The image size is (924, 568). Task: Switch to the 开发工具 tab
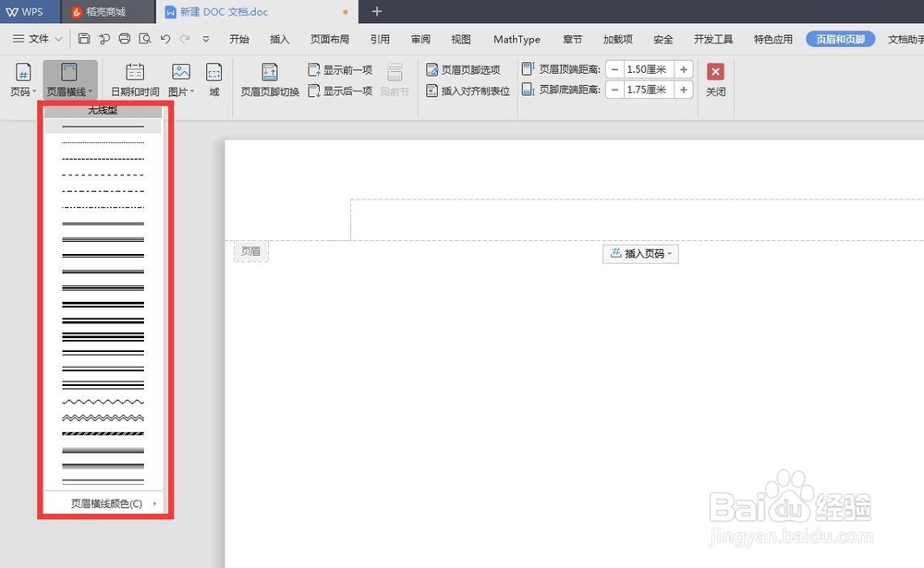point(713,40)
